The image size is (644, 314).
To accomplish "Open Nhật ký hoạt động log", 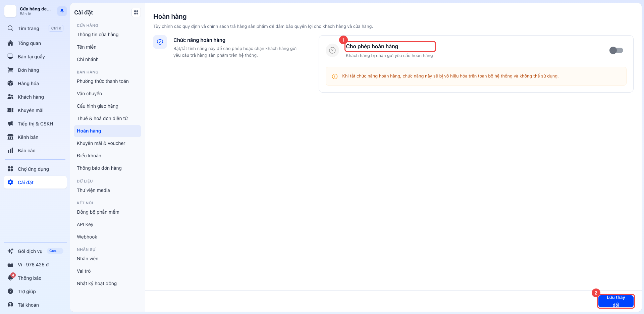I will [x=107, y=283].
